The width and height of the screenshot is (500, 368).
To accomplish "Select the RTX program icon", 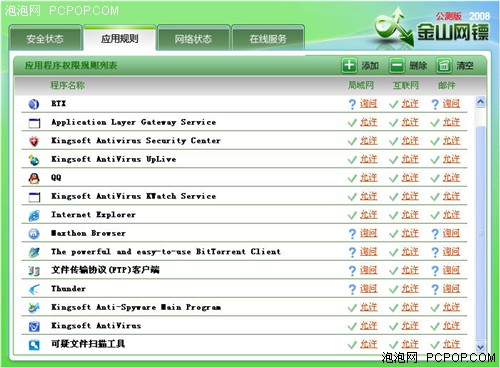I will tap(34, 104).
